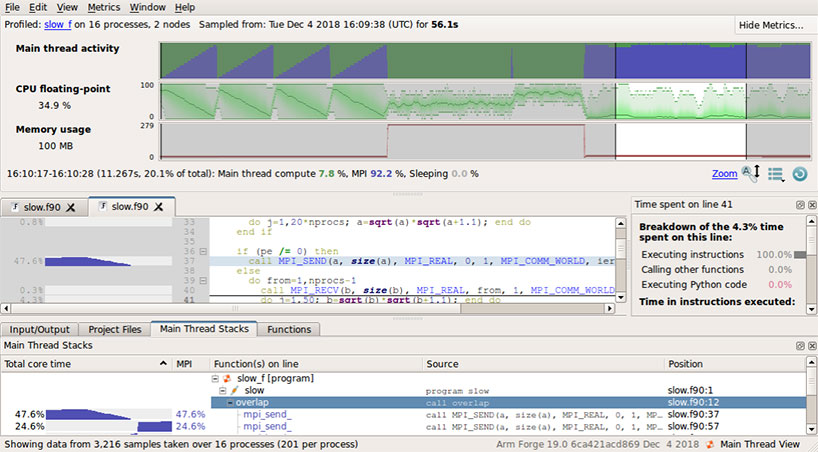Click the Zoom link under the metrics charts
The image size is (818, 452).
tap(724, 173)
